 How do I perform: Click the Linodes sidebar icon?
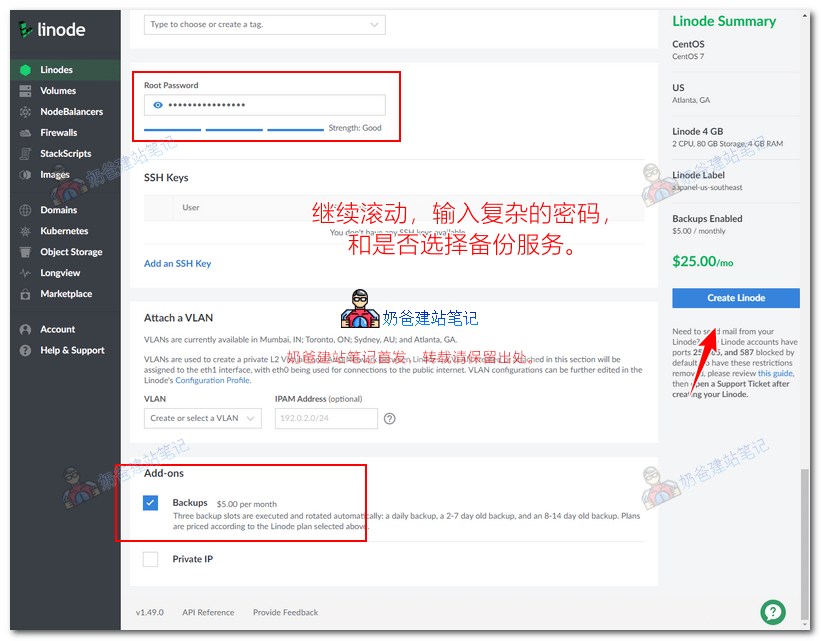(x=25, y=70)
